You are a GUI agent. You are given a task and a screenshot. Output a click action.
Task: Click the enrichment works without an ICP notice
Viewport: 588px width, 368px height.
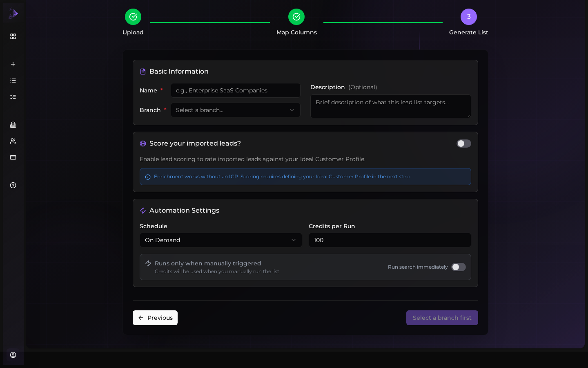[305, 177]
